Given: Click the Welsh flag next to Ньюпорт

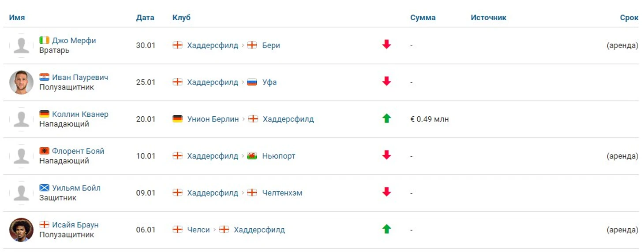Looking at the screenshot, I should (252, 156).
